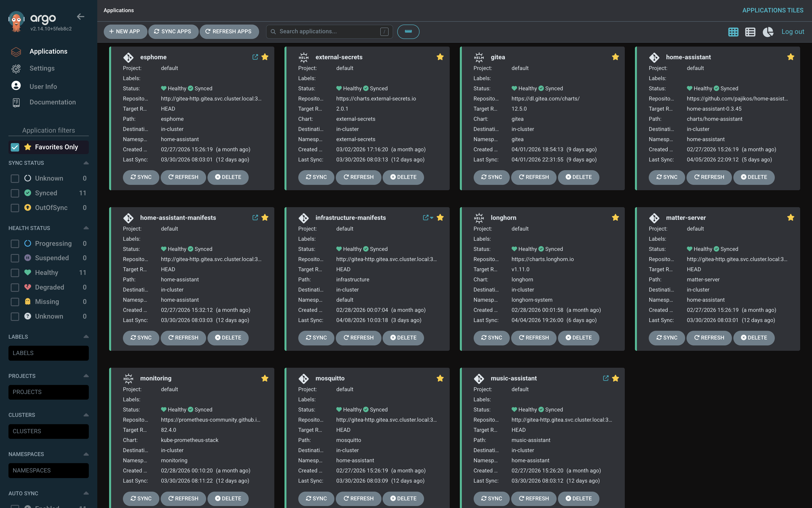The height and width of the screenshot is (508, 812).
Task: Click the PROJECTS filter input
Action: [48, 392]
